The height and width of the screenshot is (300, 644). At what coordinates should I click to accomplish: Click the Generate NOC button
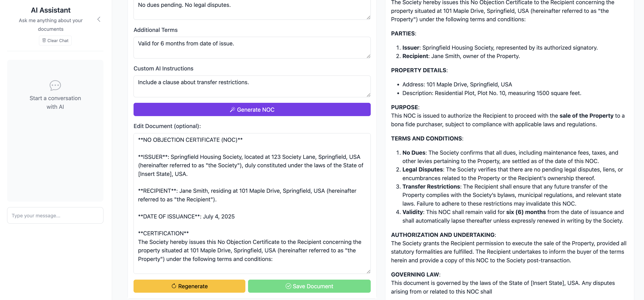252,110
